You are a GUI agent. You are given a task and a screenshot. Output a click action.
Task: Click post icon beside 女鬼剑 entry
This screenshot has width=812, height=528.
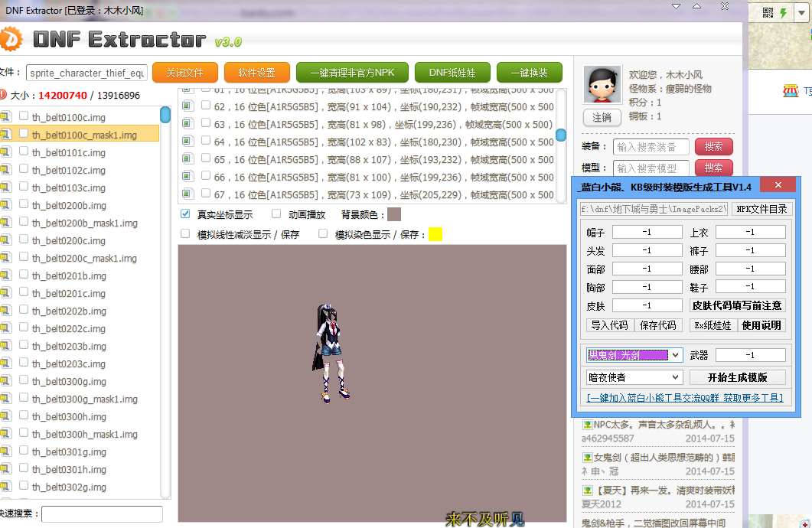(587, 458)
